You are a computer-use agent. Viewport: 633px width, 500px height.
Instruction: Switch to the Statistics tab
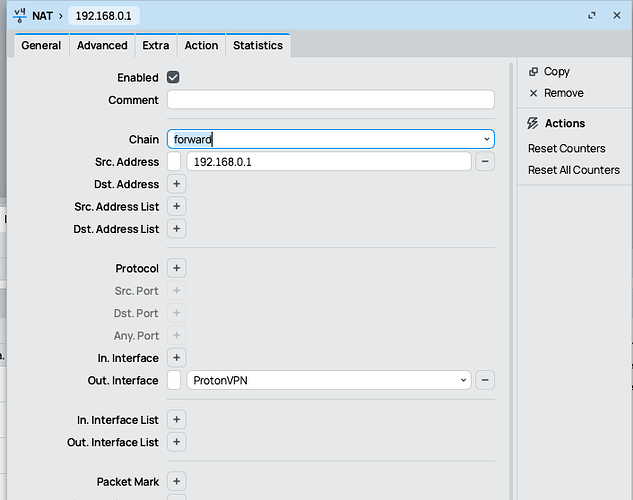(258, 45)
